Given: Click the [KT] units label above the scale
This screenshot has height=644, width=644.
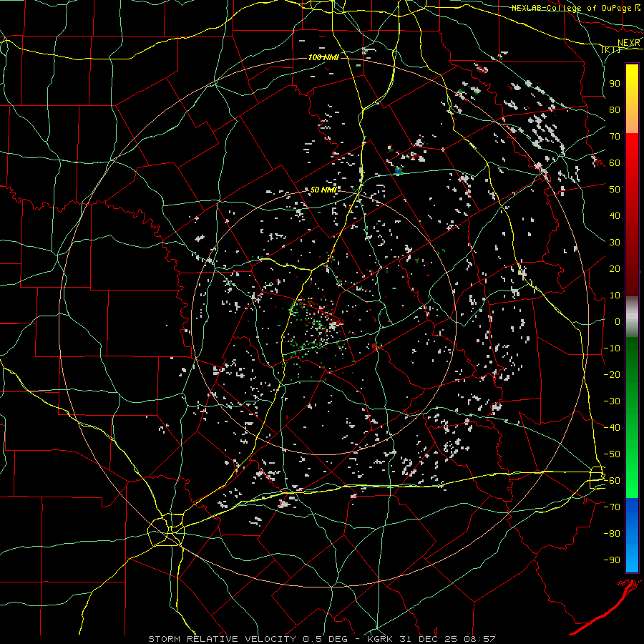Looking at the screenshot, I should point(611,50).
